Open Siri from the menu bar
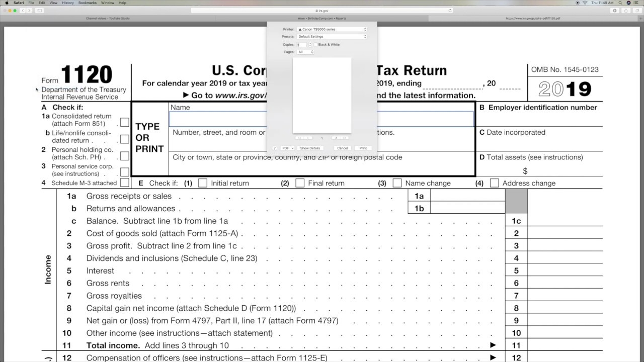 629,3
